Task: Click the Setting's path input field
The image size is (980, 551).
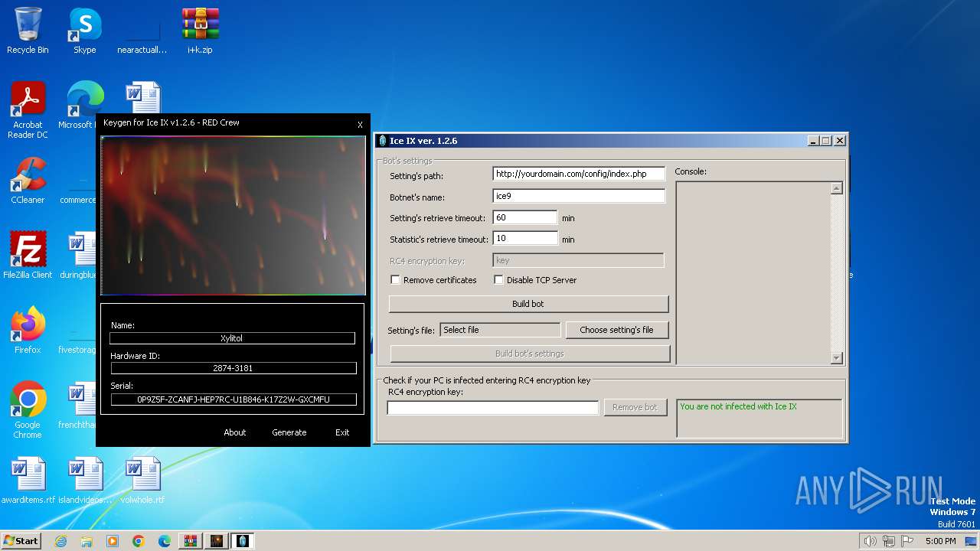Action: [579, 174]
